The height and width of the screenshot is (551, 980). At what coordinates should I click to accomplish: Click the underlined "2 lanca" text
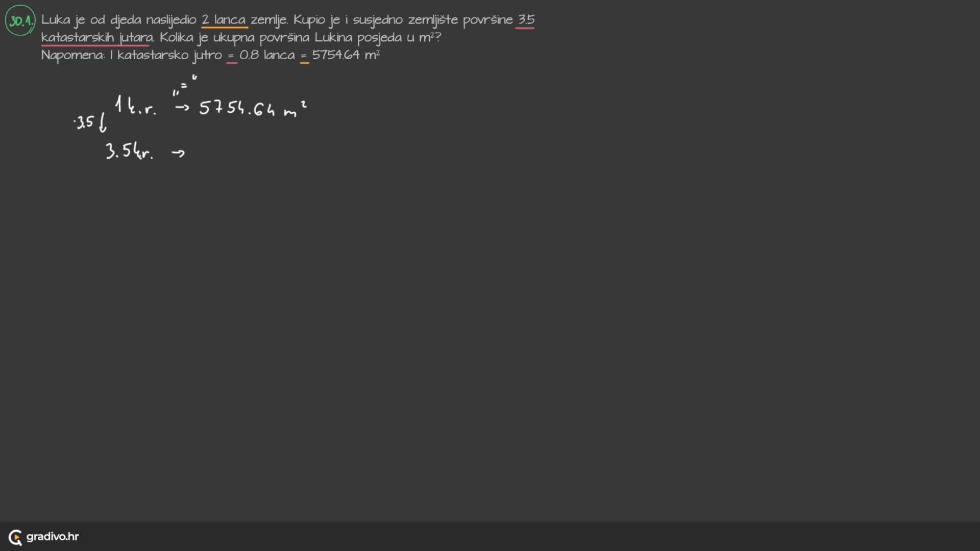[x=224, y=20]
